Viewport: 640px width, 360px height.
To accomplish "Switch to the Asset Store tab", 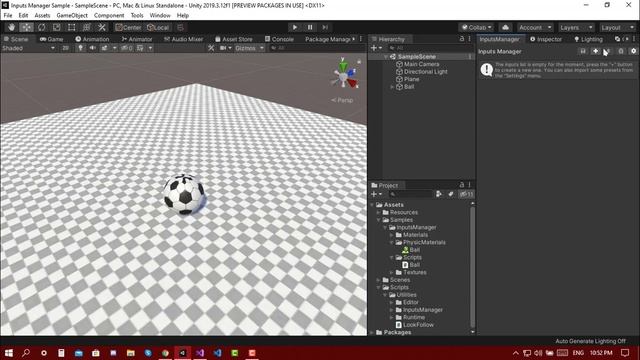I will coord(233,39).
